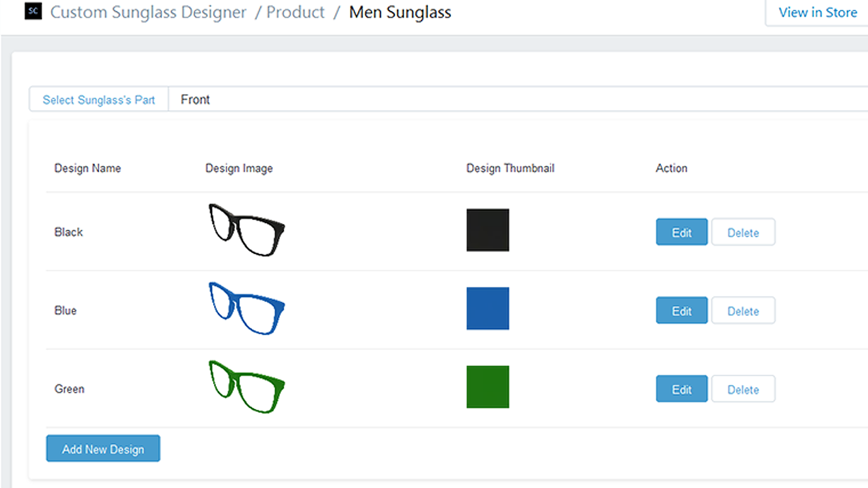Image resolution: width=868 pixels, height=488 pixels.
Task: Open the Select Sunglass's Part dropdown
Action: point(98,99)
